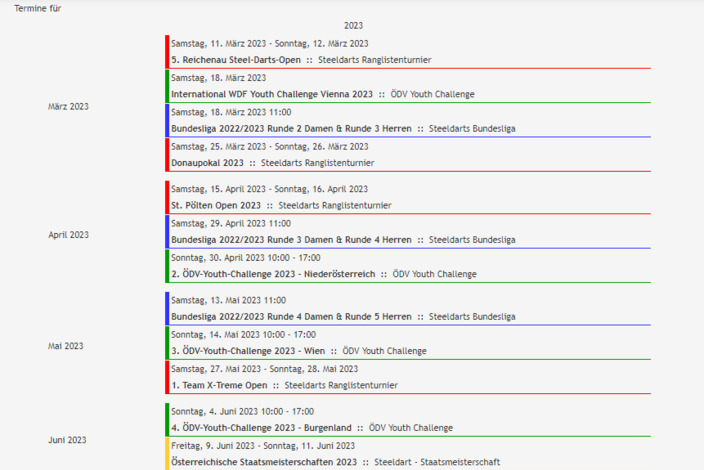Open Bundesliga Runde 3 Damen & Runde 4 Herren
Screen dimensions: 704x470
tap(291, 240)
